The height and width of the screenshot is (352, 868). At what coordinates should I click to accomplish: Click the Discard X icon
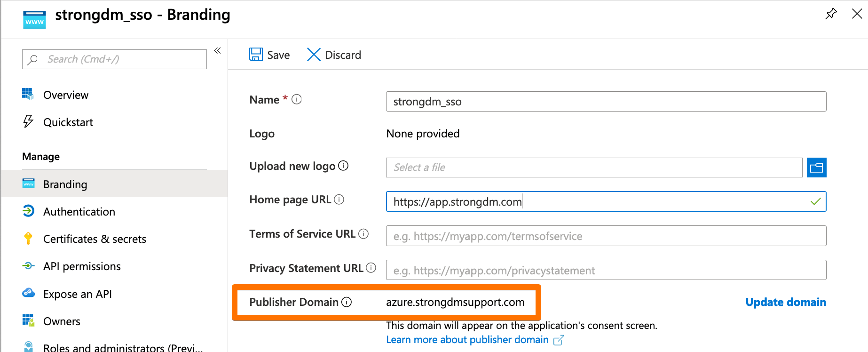click(x=314, y=55)
